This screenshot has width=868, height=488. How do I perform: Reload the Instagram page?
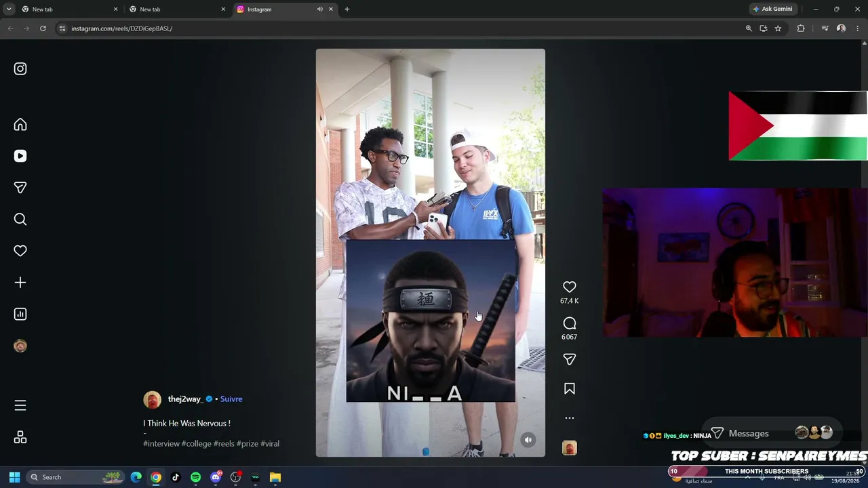[43, 28]
